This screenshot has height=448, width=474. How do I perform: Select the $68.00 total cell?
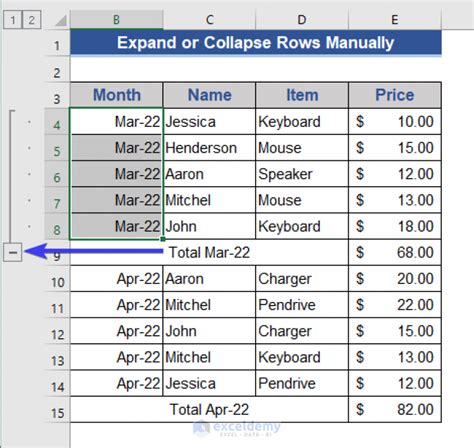pos(395,252)
